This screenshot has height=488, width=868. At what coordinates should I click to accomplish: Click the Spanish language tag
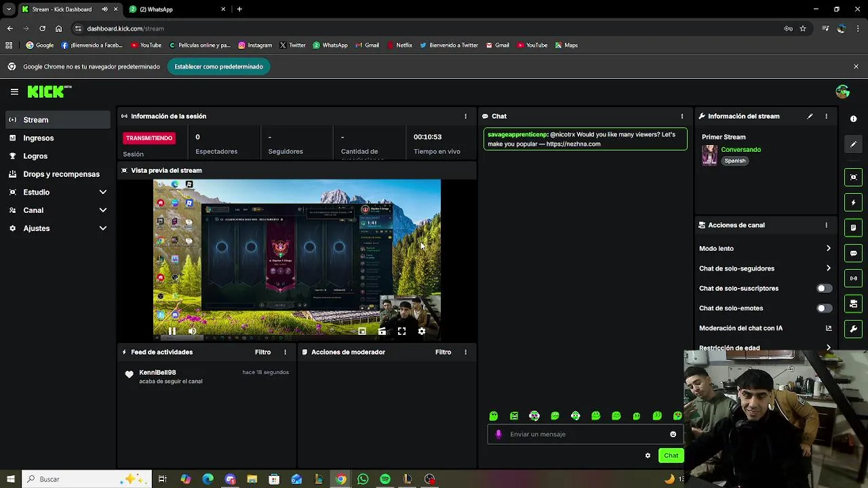click(x=735, y=161)
